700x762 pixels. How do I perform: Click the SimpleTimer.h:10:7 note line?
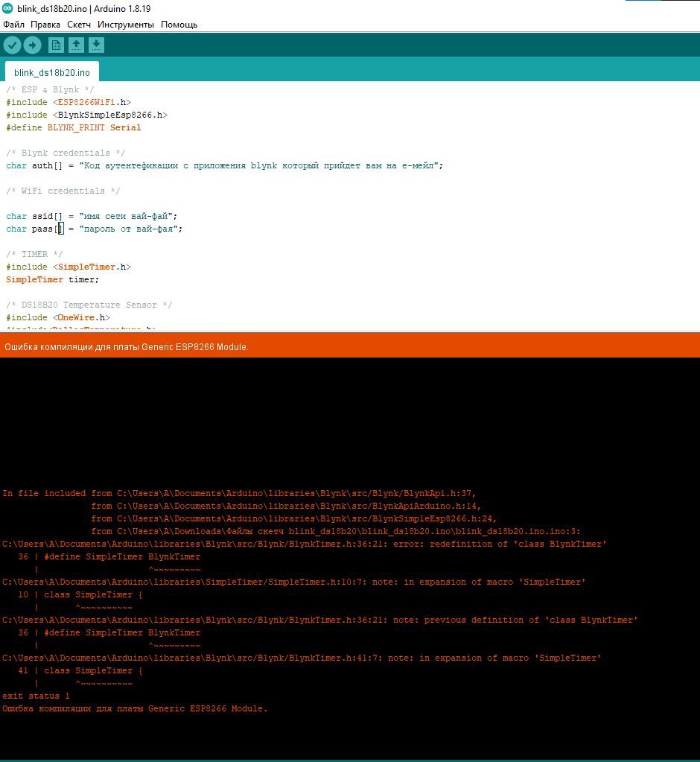[294, 582]
